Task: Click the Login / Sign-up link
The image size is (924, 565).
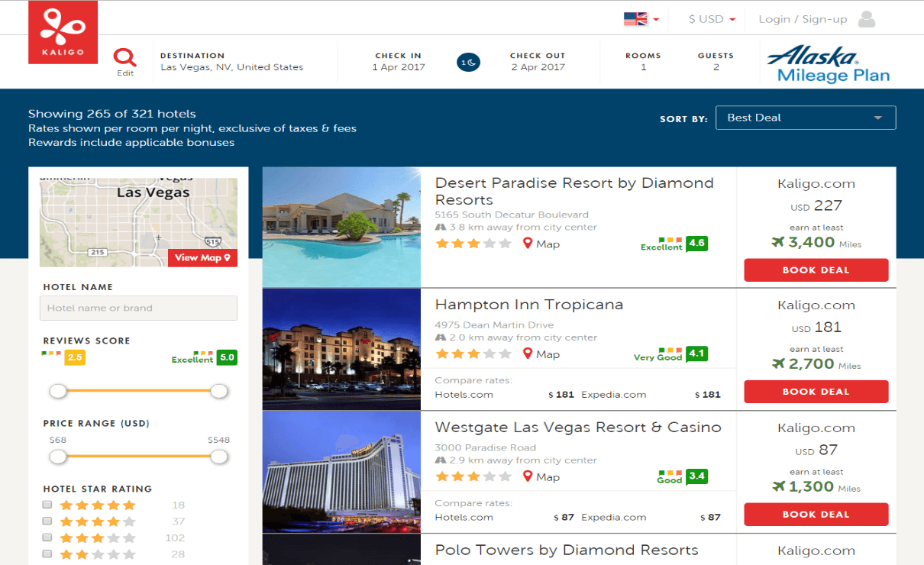Action: [x=803, y=19]
